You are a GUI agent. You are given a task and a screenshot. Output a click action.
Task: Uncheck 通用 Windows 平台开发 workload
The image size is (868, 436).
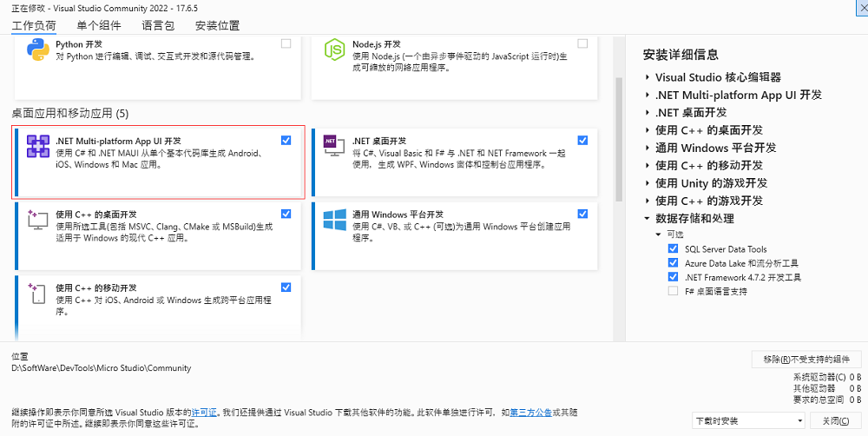(x=582, y=214)
